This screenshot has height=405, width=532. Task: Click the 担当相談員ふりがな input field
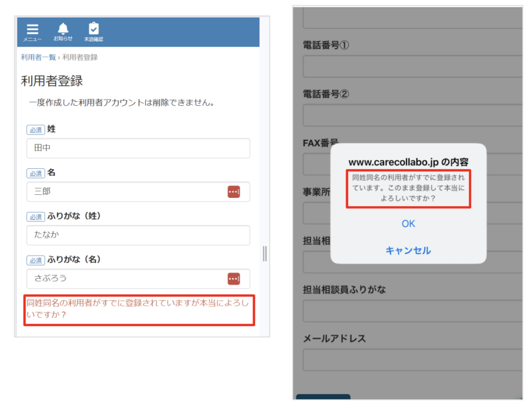click(x=413, y=310)
